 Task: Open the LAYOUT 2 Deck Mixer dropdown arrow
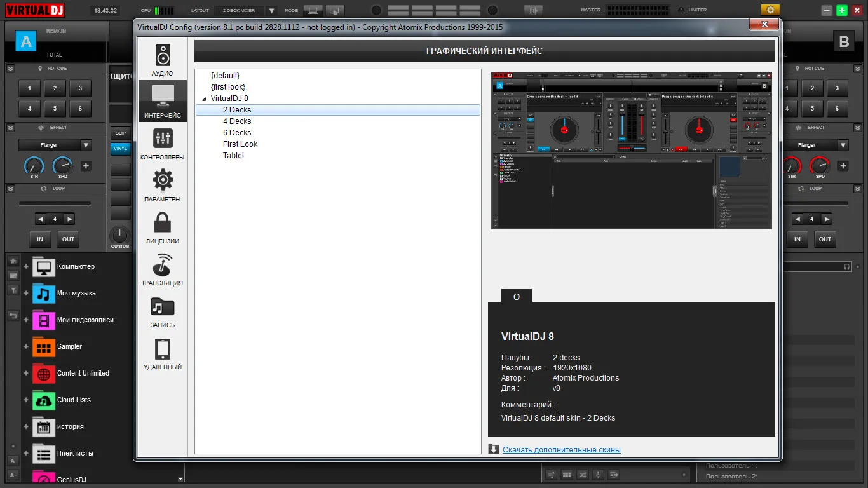click(271, 11)
